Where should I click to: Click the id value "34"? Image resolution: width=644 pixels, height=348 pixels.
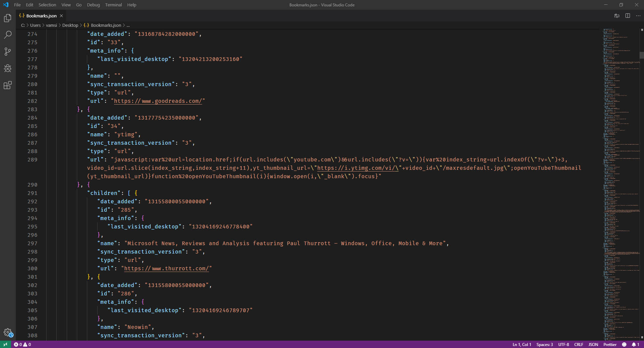[114, 126]
